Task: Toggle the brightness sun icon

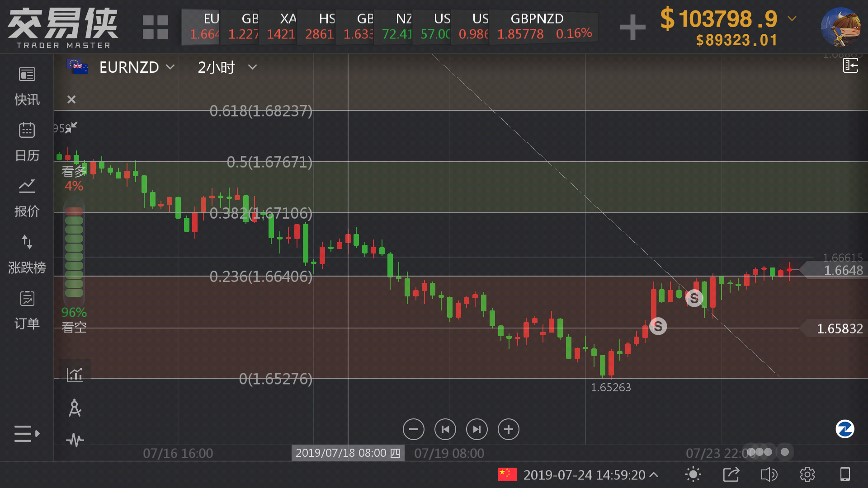Action: [693, 474]
